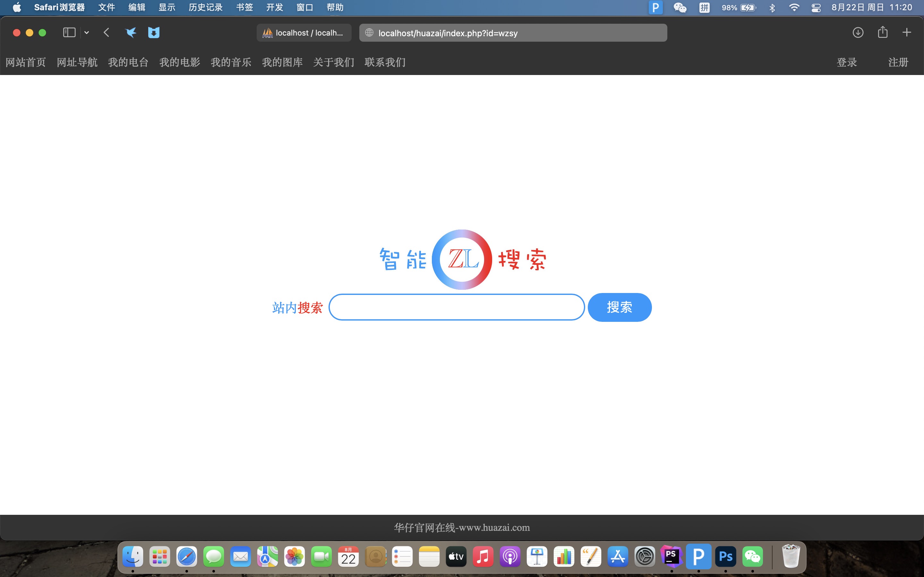Click the Safari sidebar toggle icon

tap(69, 32)
